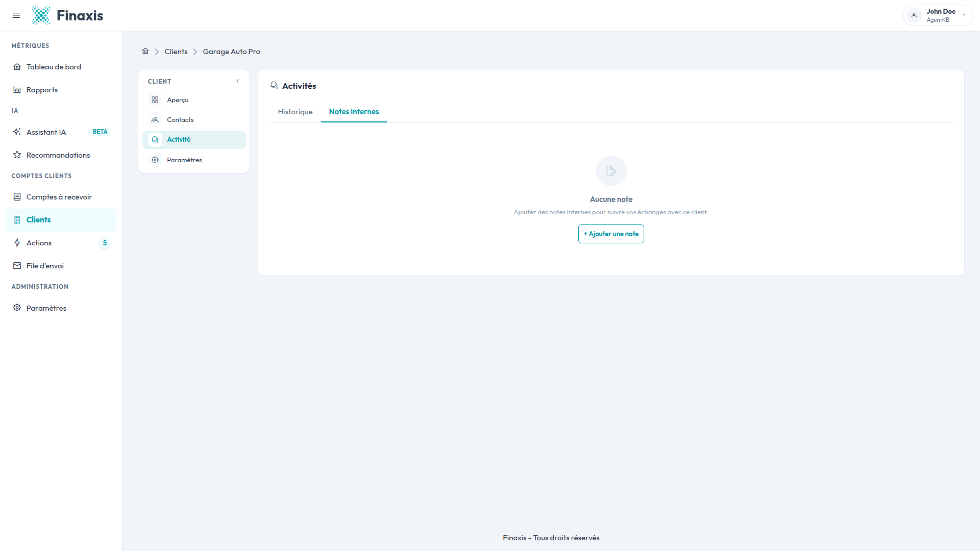This screenshot has height=551, width=980.
Task: Open administration Paramètres gear icon
Action: (17, 308)
